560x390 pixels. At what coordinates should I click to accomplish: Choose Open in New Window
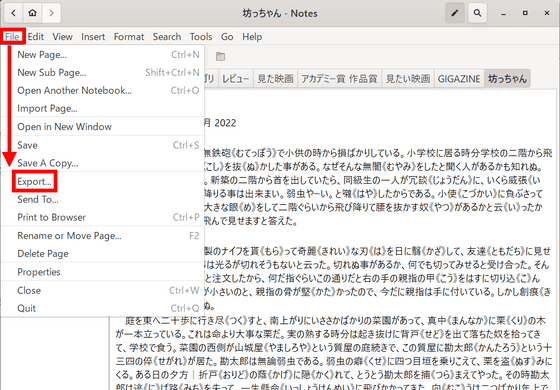point(103,126)
